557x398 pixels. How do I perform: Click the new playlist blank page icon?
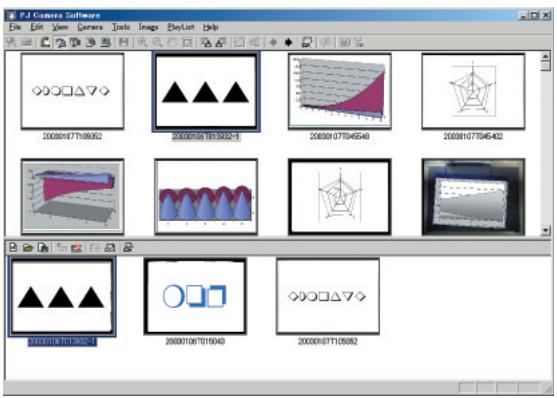[13, 247]
